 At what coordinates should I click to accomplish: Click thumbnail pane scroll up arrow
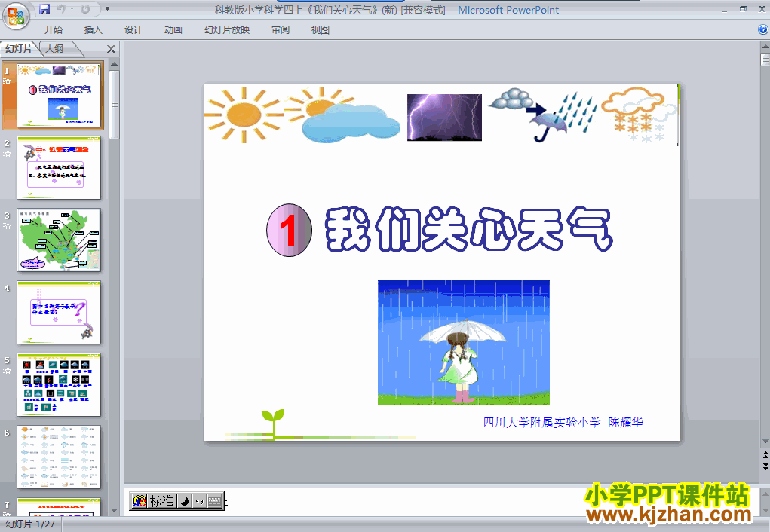click(114, 64)
